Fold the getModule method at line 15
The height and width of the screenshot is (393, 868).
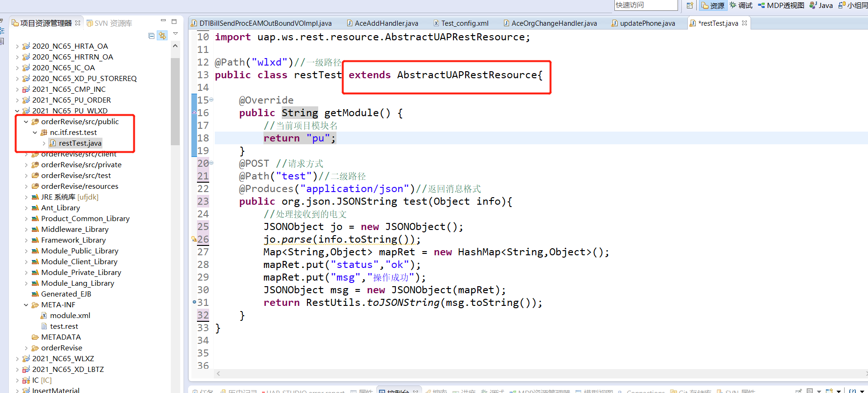pyautogui.click(x=212, y=99)
